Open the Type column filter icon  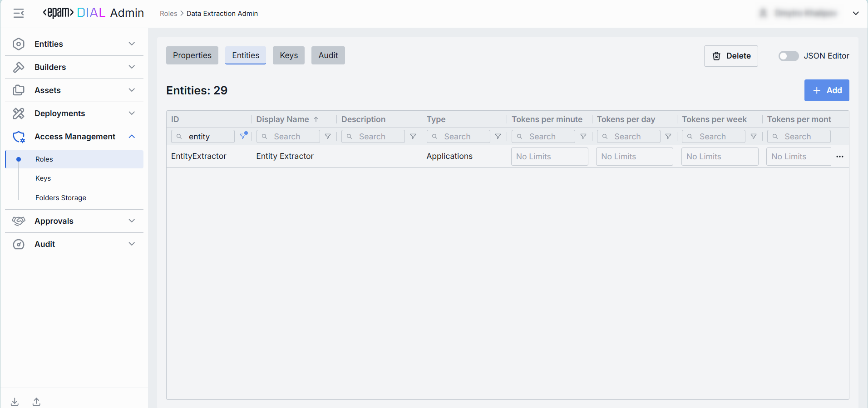click(498, 137)
